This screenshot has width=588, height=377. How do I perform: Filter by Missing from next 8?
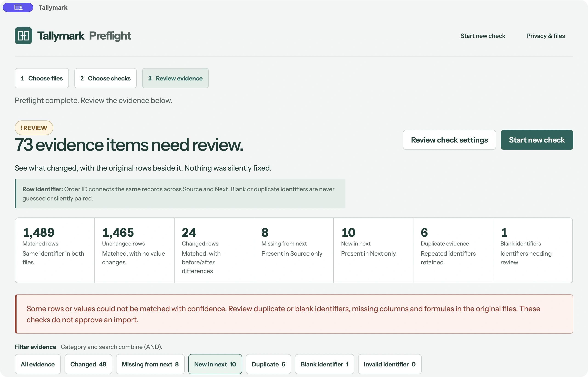tap(150, 364)
